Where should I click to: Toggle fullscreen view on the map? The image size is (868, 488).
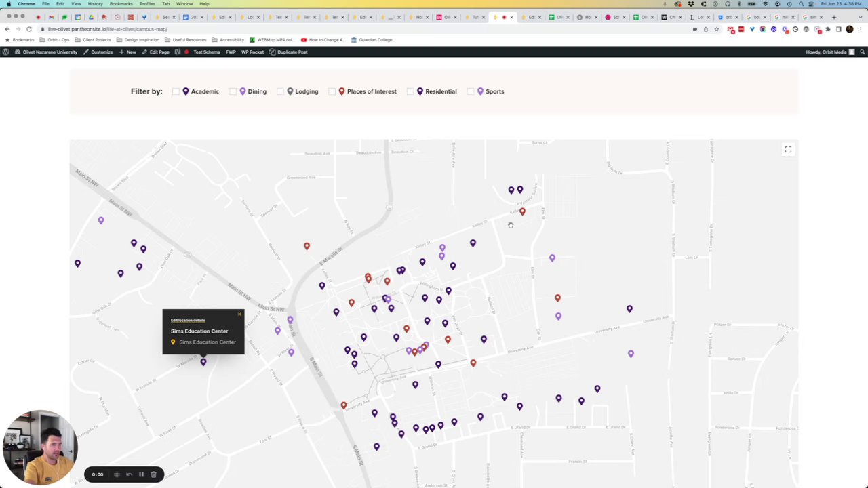(788, 150)
